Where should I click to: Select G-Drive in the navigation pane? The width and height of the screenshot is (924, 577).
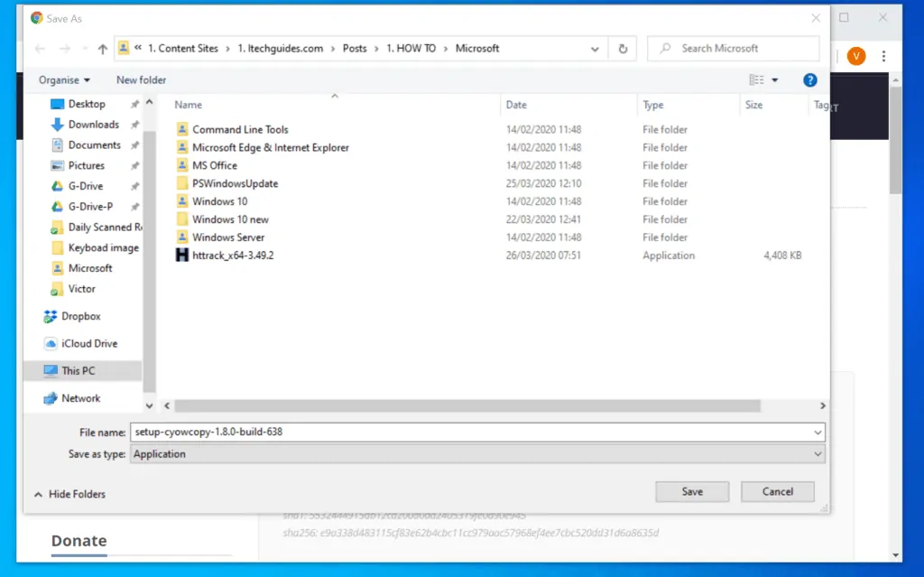[x=86, y=186]
